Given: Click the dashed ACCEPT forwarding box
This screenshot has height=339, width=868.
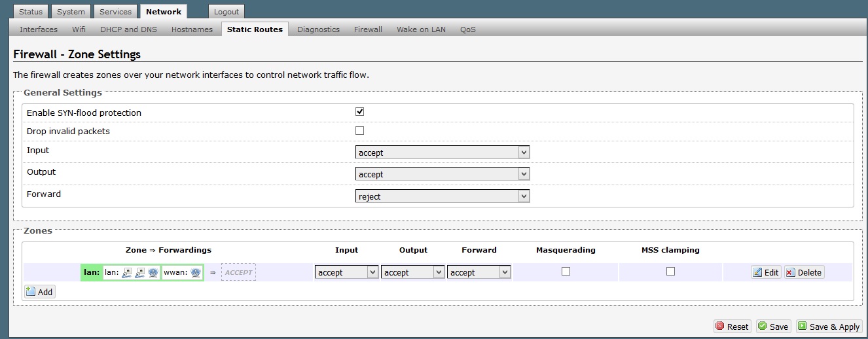Looking at the screenshot, I should click(x=238, y=272).
